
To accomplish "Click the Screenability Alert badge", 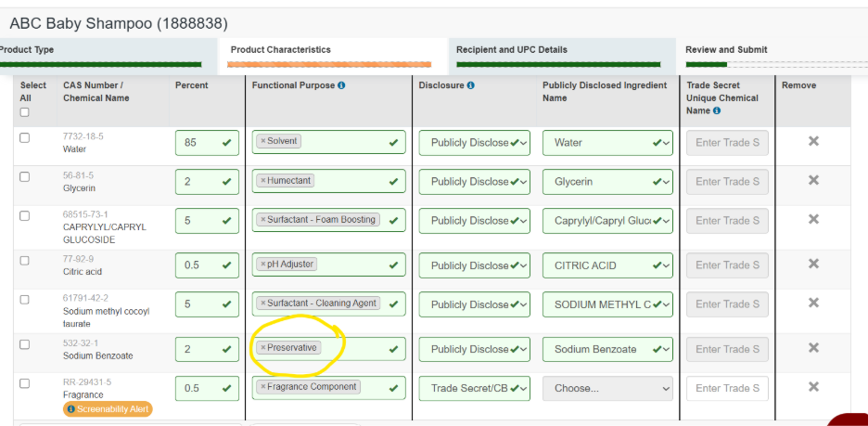I will point(108,409).
